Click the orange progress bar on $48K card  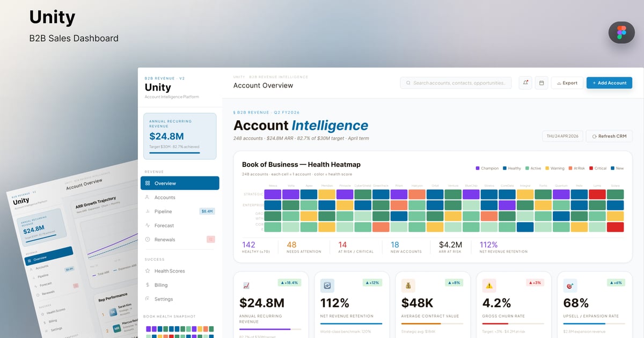coord(421,324)
